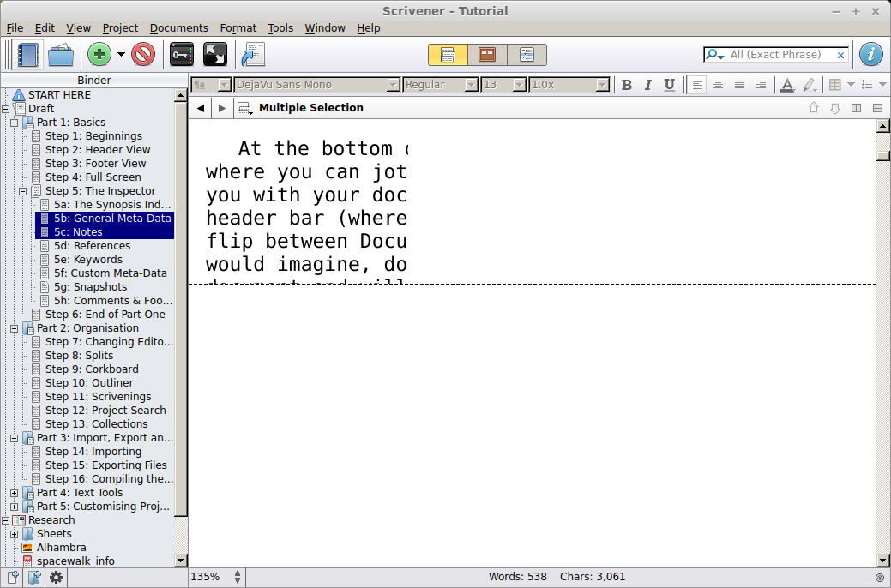Screen dimensions: 891x588
Task: Align text right
Action: (x=761, y=85)
